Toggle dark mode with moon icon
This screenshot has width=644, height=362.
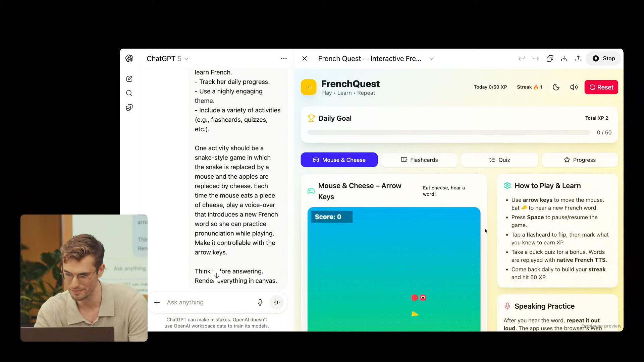pos(556,87)
